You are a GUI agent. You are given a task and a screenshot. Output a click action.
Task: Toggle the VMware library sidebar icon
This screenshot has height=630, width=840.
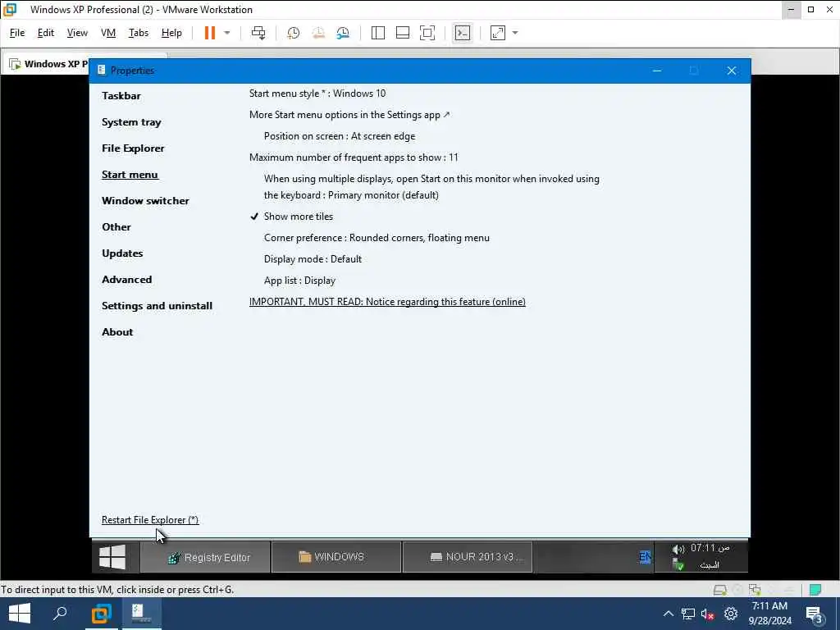point(377,33)
